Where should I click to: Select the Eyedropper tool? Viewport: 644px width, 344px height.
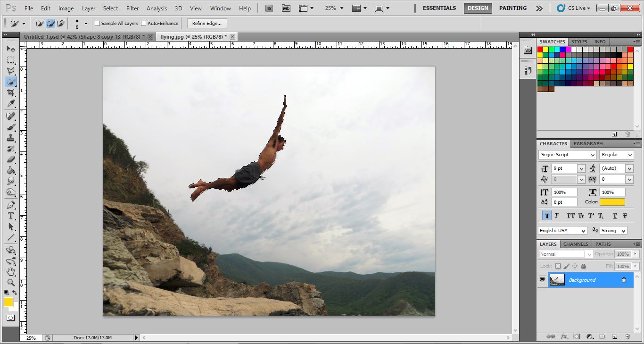(x=10, y=103)
